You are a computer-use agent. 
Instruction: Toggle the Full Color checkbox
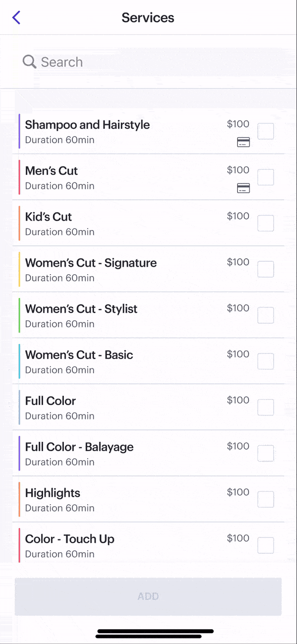pyautogui.click(x=266, y=407)
